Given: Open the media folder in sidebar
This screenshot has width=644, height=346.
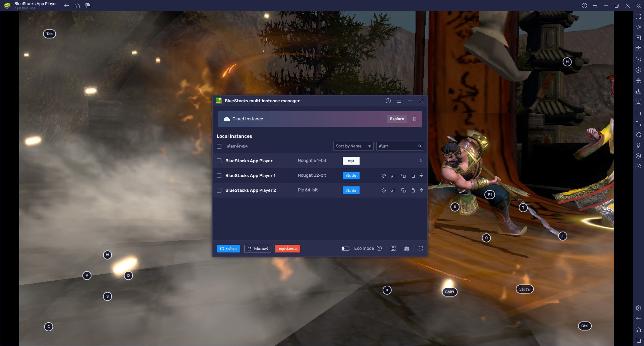Looking at the screenshot, I should pos(638,113).
